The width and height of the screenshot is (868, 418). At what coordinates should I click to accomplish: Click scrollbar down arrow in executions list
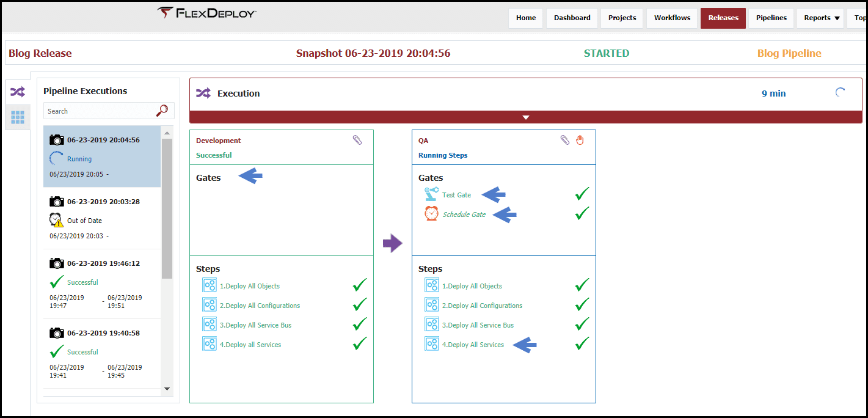click(167, 388)
